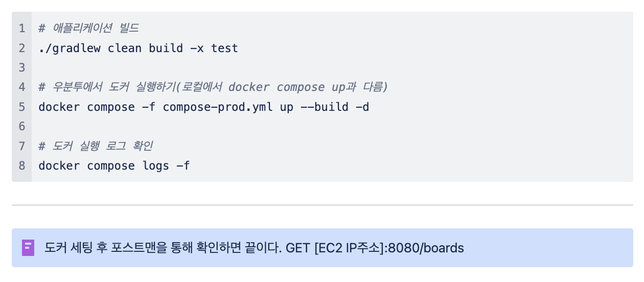
Task: Click empty line number 6
Action: pos(22,127)
